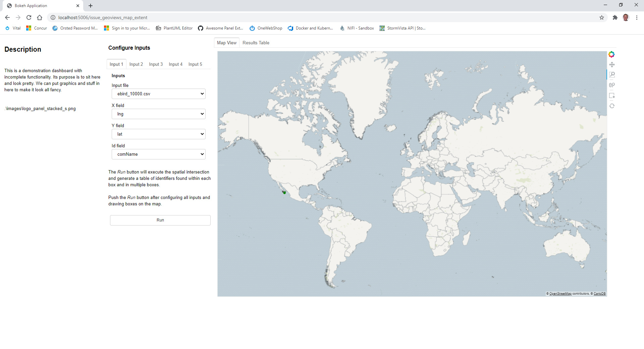The image size is (644, 349).
Task: Open the Extensions puzzle icon
Action: (615, 17)
